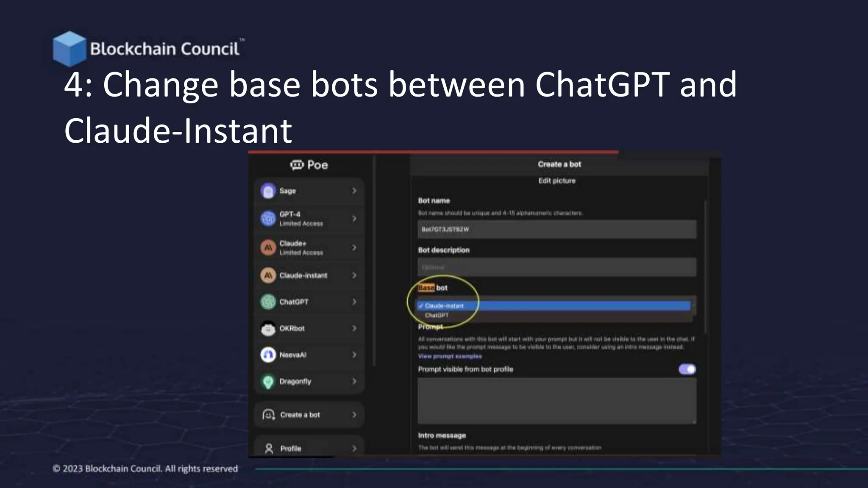Click the Intro message label
The height and width of the screenshot is (488, 868).
point(442,435)
